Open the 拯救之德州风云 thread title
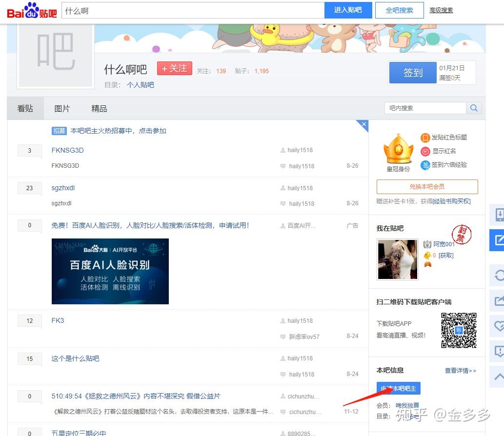Screen dimensions: 504x436 coord(136,396)
